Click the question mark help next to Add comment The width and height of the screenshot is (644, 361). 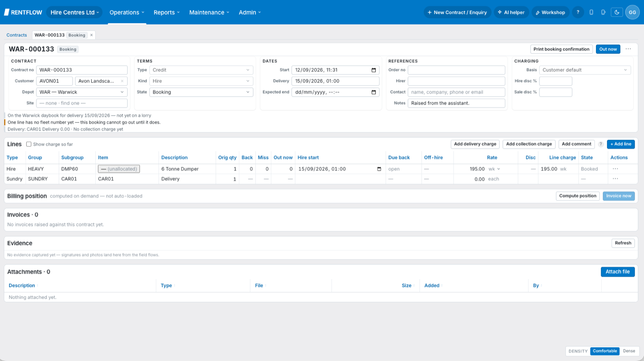[601, 144]
